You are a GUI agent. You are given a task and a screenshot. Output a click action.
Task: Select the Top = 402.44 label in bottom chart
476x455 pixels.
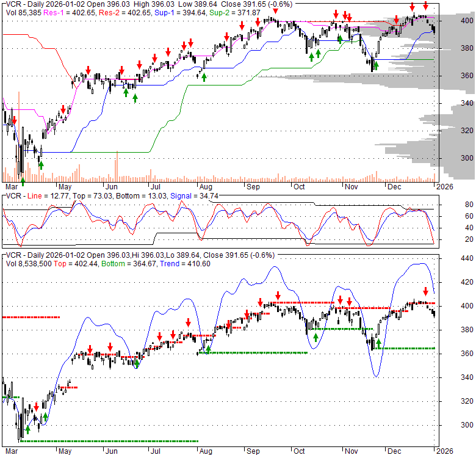tap(76, 264)
